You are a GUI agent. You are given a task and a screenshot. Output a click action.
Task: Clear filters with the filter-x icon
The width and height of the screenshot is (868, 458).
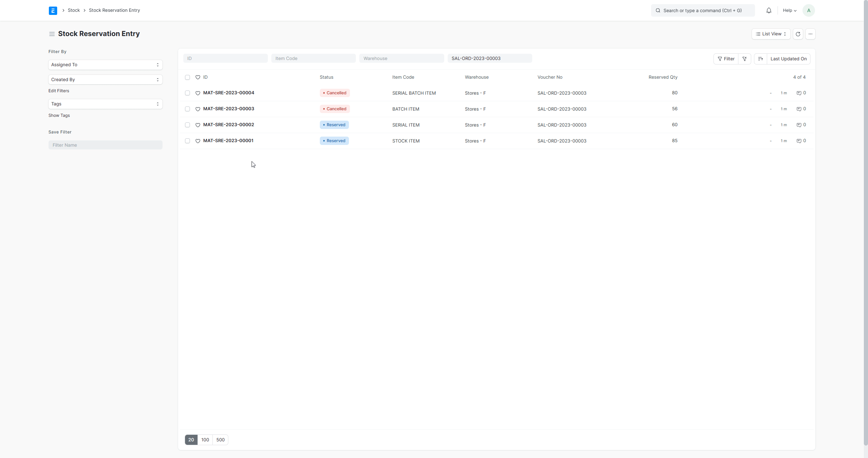click(x=744, y=59)
